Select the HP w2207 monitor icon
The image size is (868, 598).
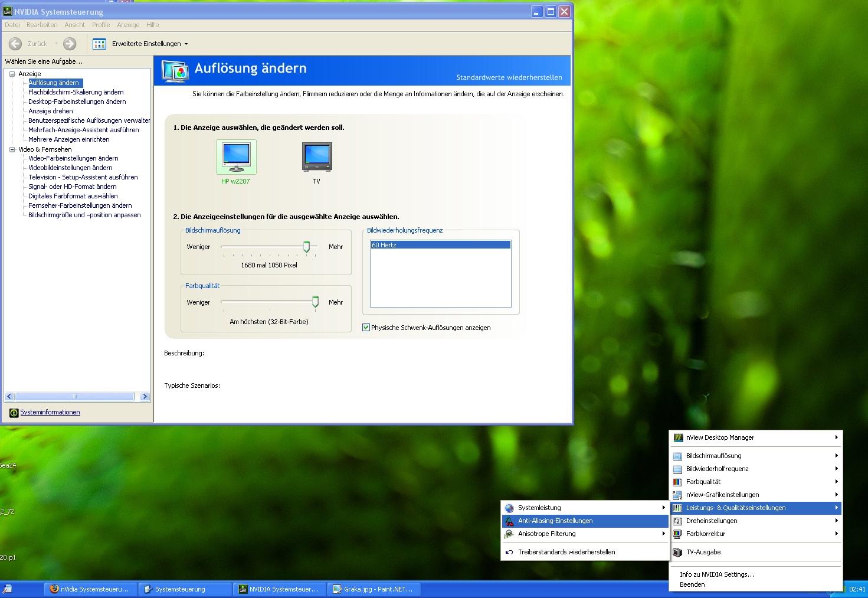(x=236, y=156)
